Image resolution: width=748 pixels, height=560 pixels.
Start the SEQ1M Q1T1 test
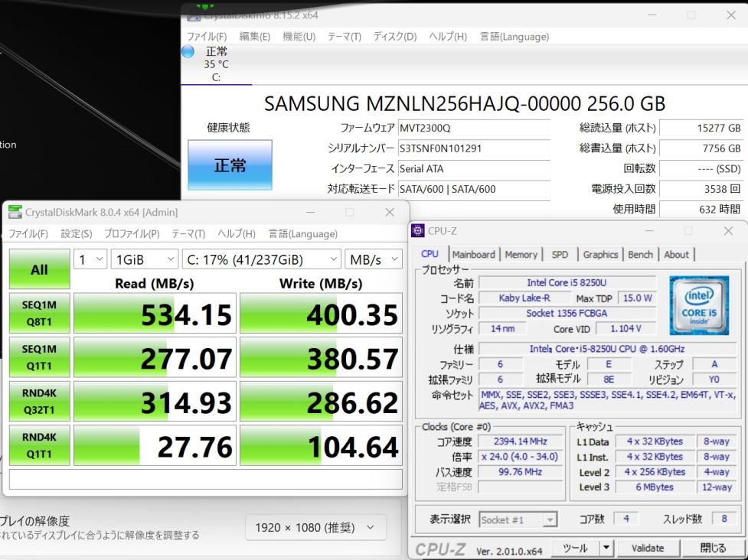pos(40,357)
